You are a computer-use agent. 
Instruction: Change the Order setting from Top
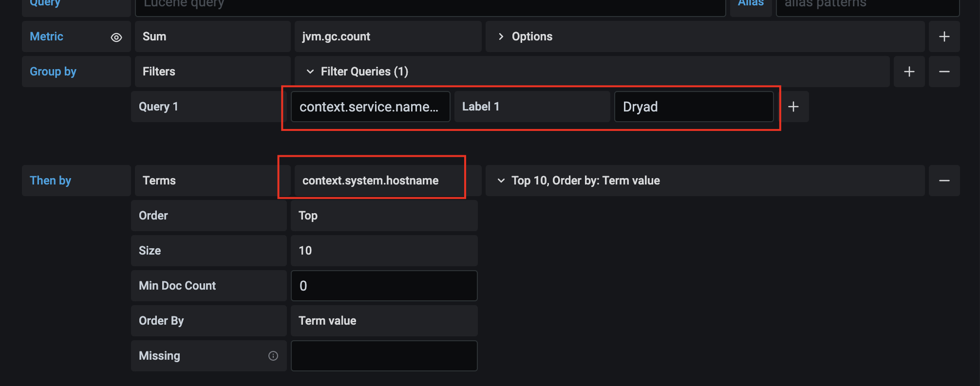tap(384, 215)
